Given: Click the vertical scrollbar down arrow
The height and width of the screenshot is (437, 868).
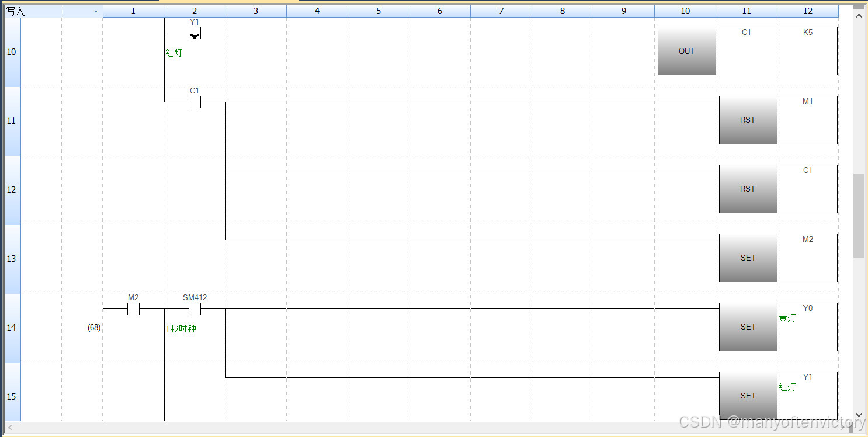Looking at the screenshot, I should tap(859, 415).
